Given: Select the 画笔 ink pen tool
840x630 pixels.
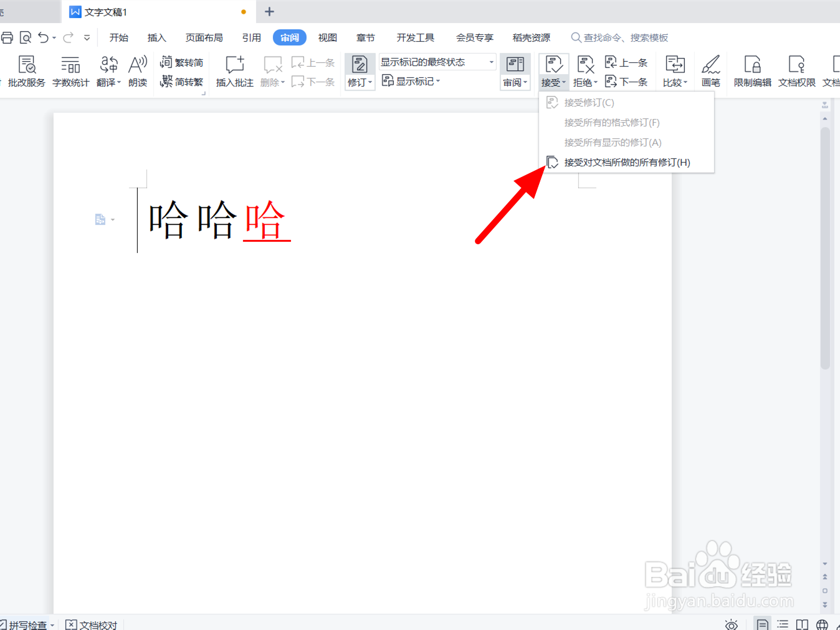Looking at the screenshot, I should click(711, 72).
